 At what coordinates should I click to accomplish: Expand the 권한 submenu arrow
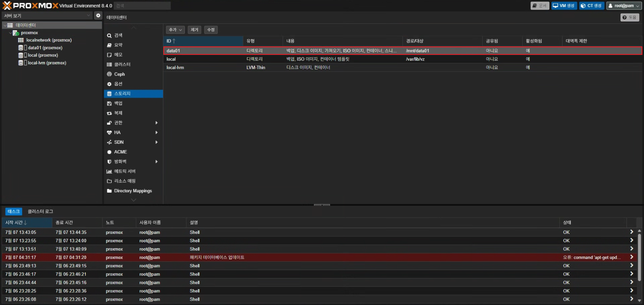(157, 123)
